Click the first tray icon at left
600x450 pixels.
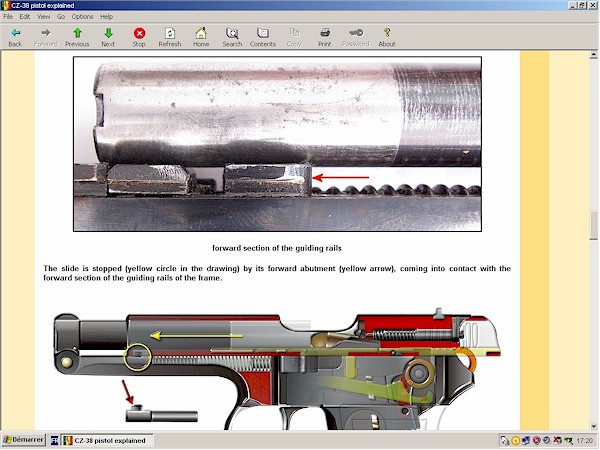505,441
